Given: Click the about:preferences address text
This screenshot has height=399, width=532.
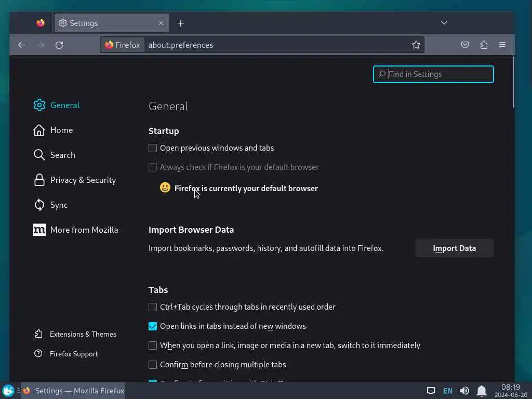Looking at the screenshot, I should (180, 45).
